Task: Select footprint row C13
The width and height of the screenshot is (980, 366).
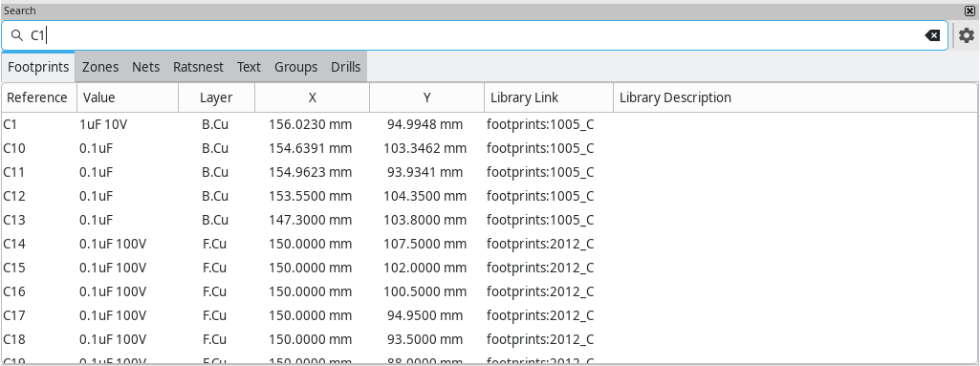Action: 490,220
